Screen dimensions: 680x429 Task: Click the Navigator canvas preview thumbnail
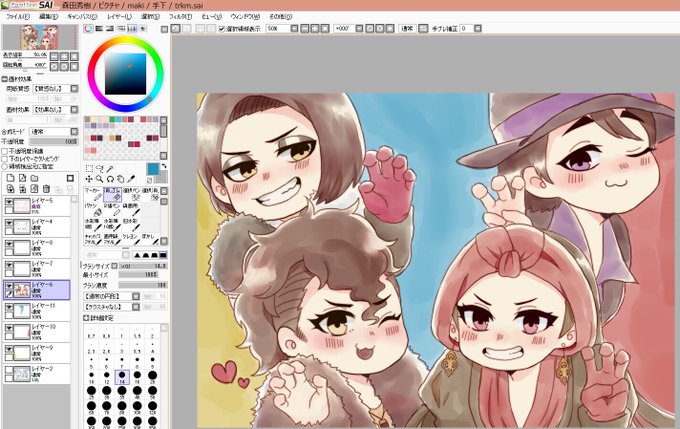point(39,37)
